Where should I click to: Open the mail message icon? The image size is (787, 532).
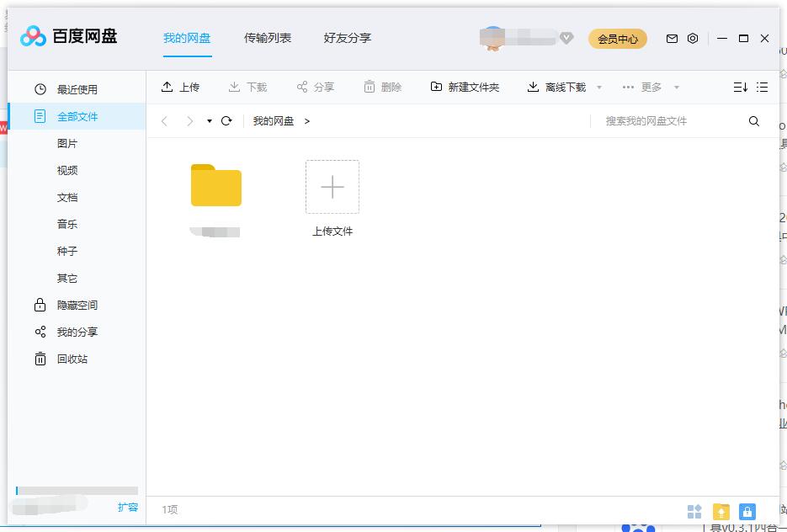coord(672,39)
